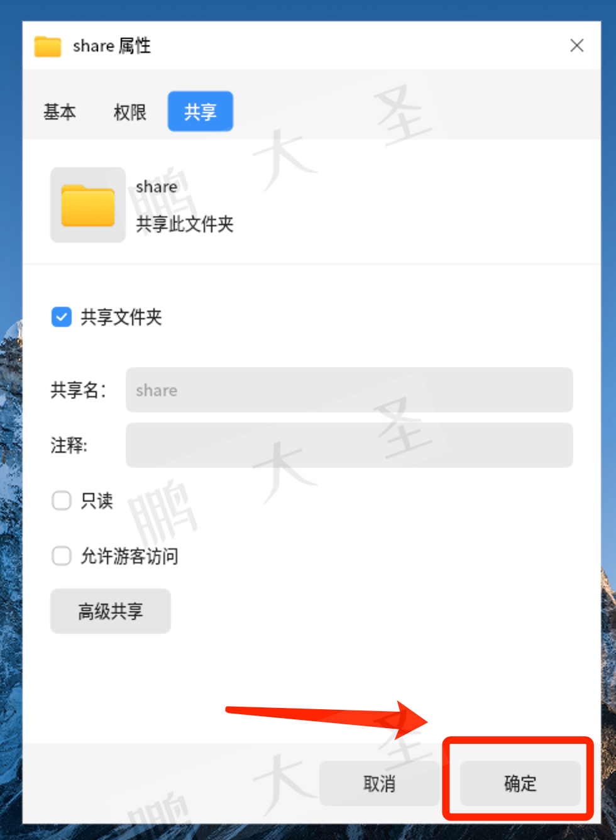Focus the 共享名 input field containing share

349,390
